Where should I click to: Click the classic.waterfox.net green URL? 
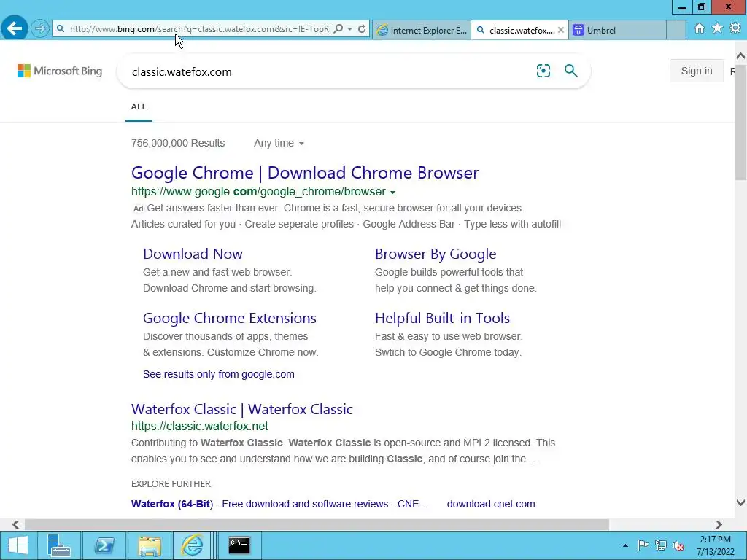pos(200,426)
